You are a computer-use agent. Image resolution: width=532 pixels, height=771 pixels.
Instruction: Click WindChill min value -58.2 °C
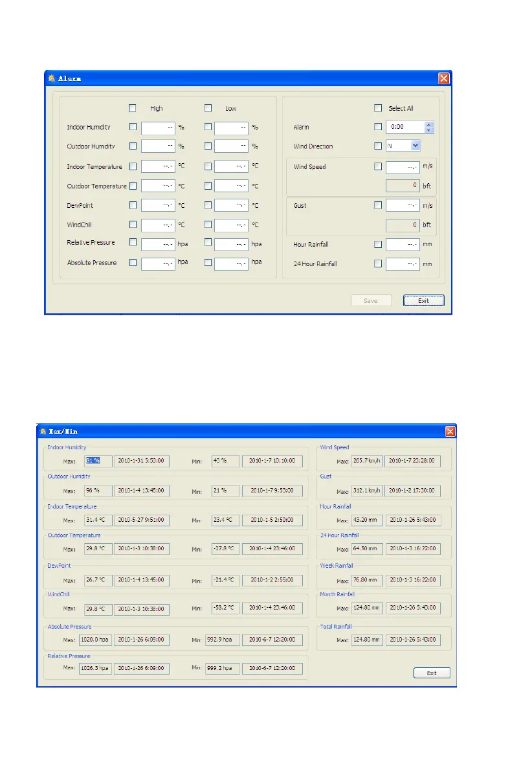click(x=226, y=608)
